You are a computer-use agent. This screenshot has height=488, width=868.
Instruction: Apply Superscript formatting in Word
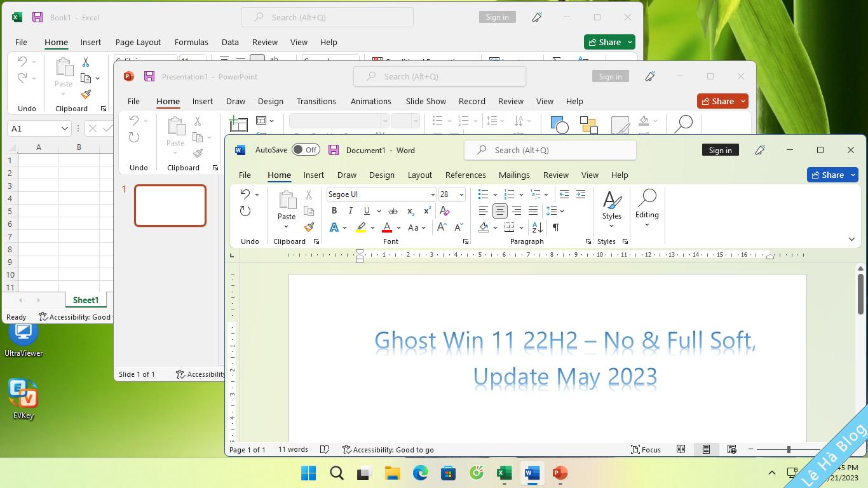(427, 211)
